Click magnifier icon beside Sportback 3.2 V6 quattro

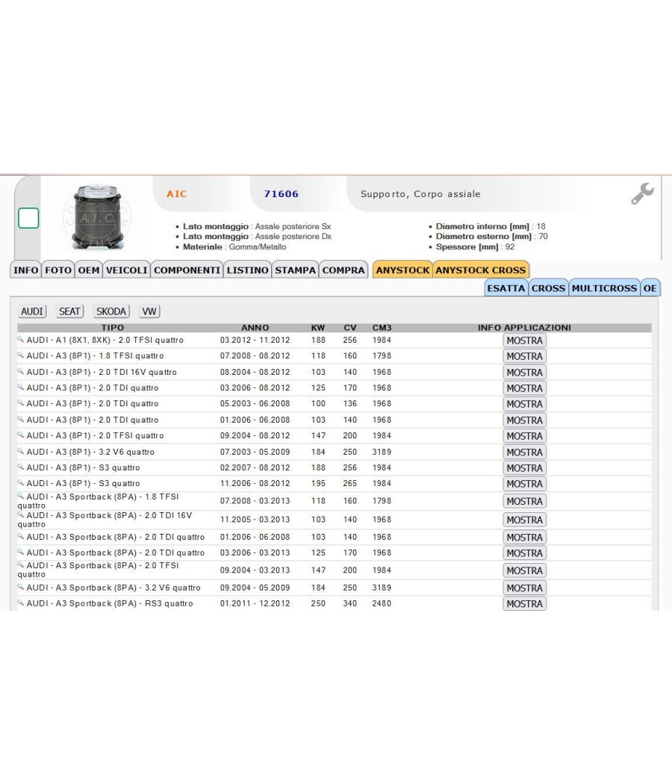[x=21, y=587]
